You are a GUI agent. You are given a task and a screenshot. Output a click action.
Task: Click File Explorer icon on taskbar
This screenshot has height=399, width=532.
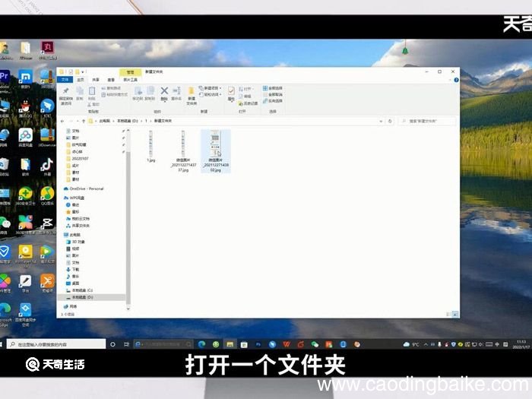pos(230,344)
